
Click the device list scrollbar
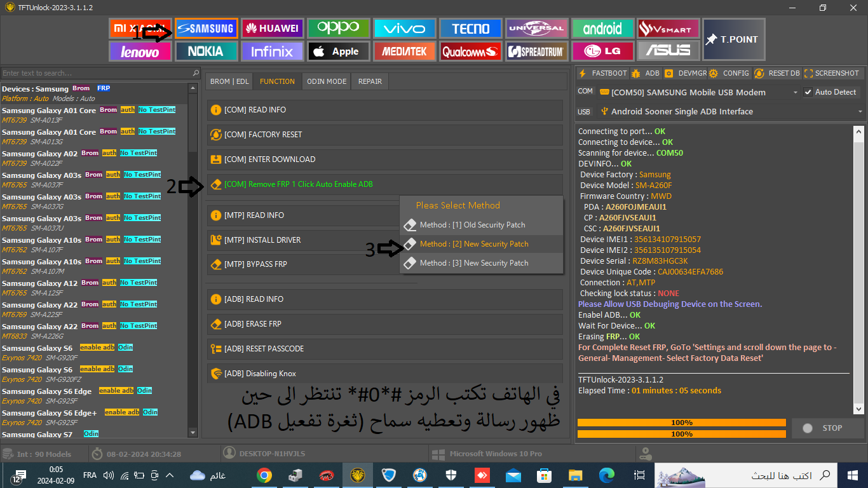point(193,259)
